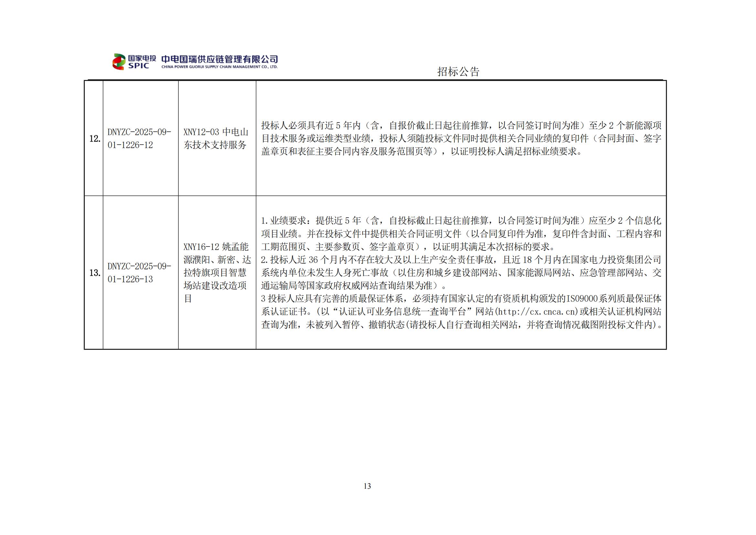The width and height of the screenshot is (756, 535).
Task: Select row number 13. cell
Action: coord(95,273)
